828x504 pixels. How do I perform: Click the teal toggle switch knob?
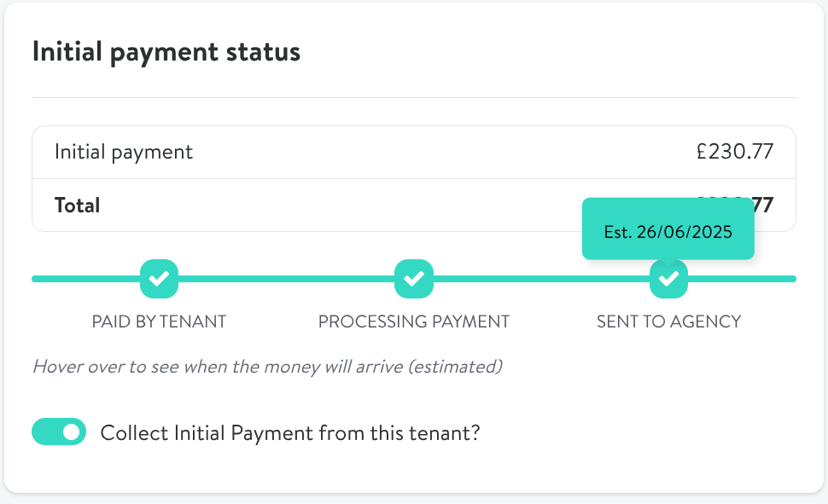pos(70,432)
